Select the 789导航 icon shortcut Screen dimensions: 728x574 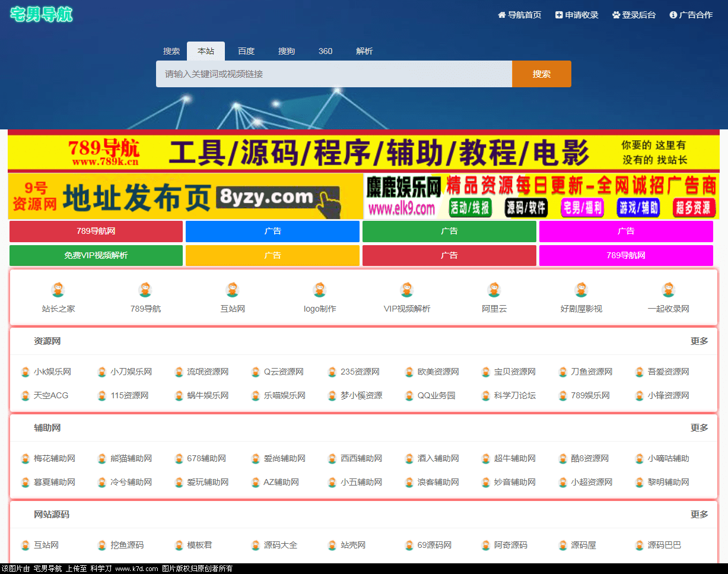[x=145, y=290]
